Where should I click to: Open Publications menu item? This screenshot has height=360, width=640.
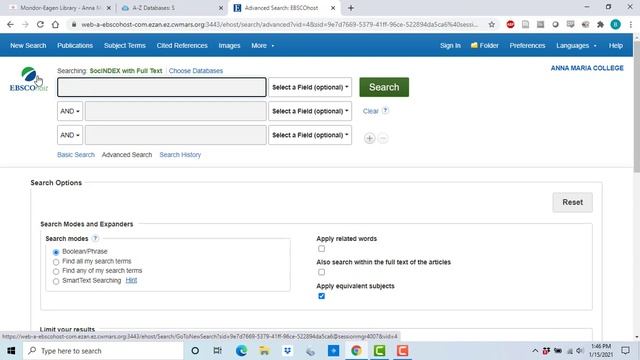click(x=75, y=45)
